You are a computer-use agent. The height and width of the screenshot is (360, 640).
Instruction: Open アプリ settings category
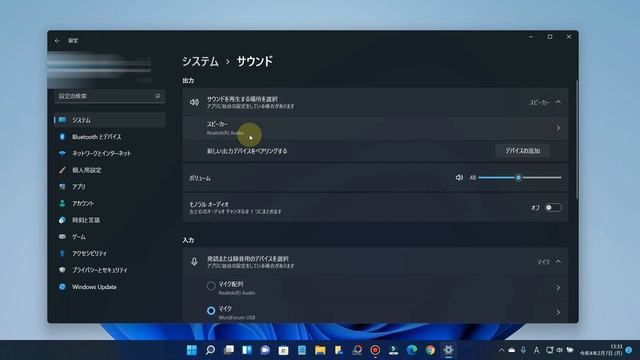pos(110,187)
